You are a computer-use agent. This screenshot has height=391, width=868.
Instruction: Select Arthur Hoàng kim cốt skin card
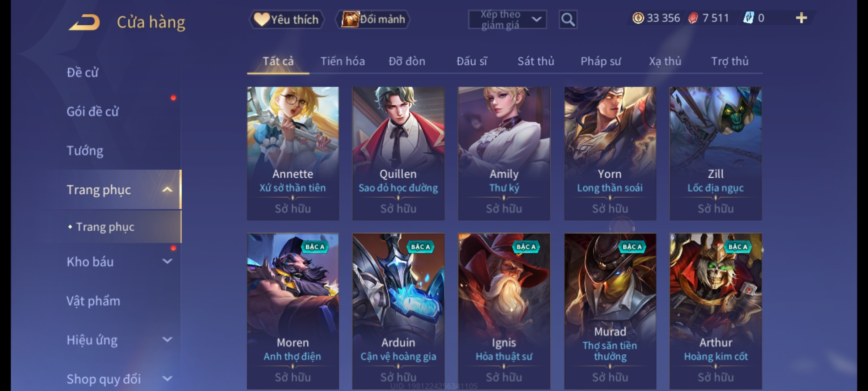pos(715,311)
